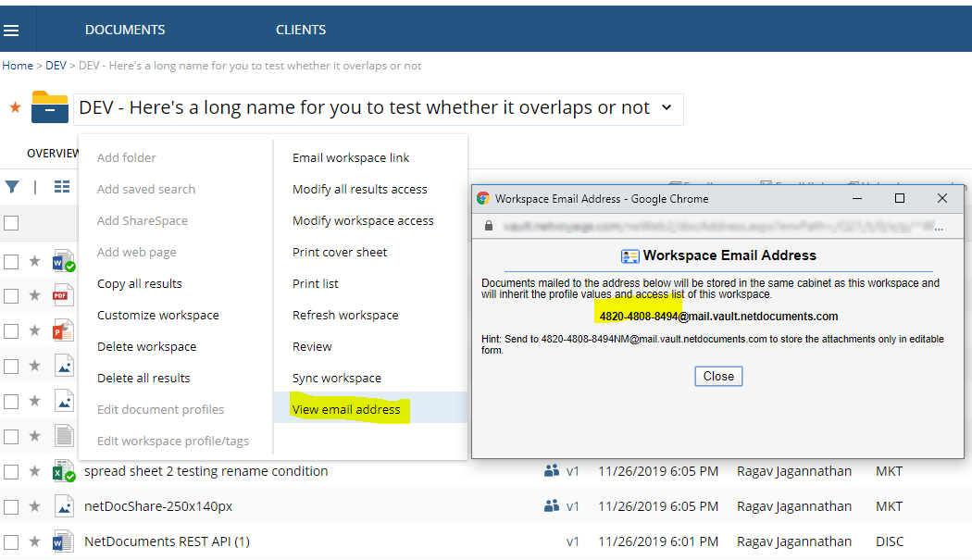Choose Copy all results menu entry

(140, 283)
